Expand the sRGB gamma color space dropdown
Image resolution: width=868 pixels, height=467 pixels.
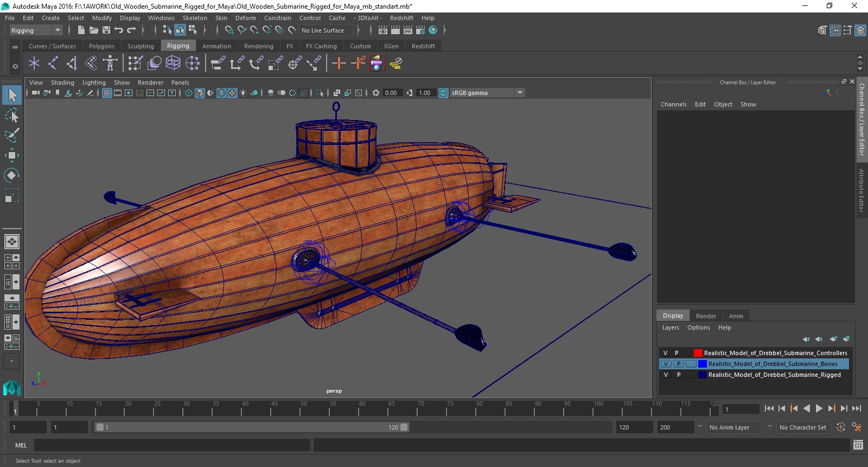(520, 93)
